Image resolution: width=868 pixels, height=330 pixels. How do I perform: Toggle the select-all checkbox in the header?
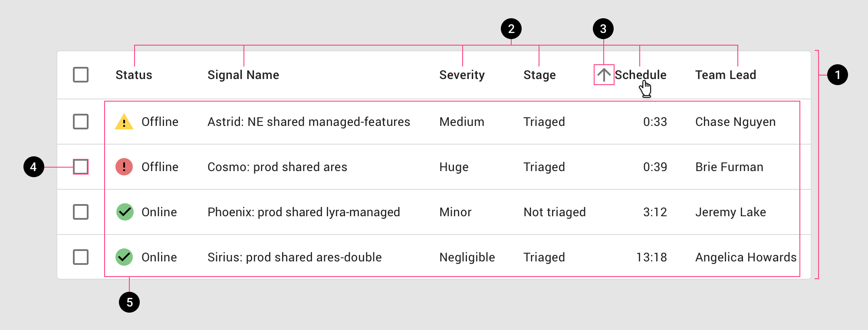tap(81, 75)
